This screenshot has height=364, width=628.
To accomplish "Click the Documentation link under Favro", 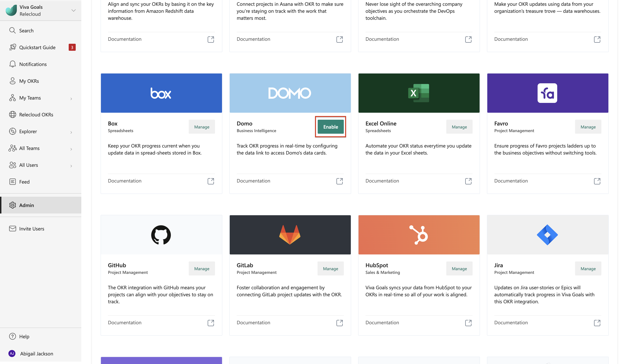I will (511, 181).
